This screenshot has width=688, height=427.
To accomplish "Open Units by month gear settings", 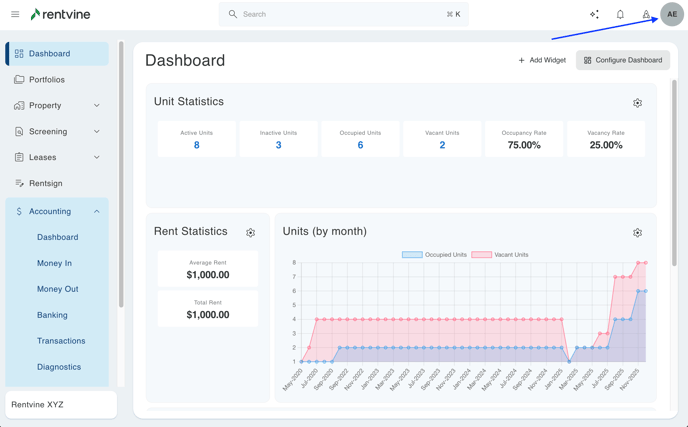I will (x=637, y=233).
